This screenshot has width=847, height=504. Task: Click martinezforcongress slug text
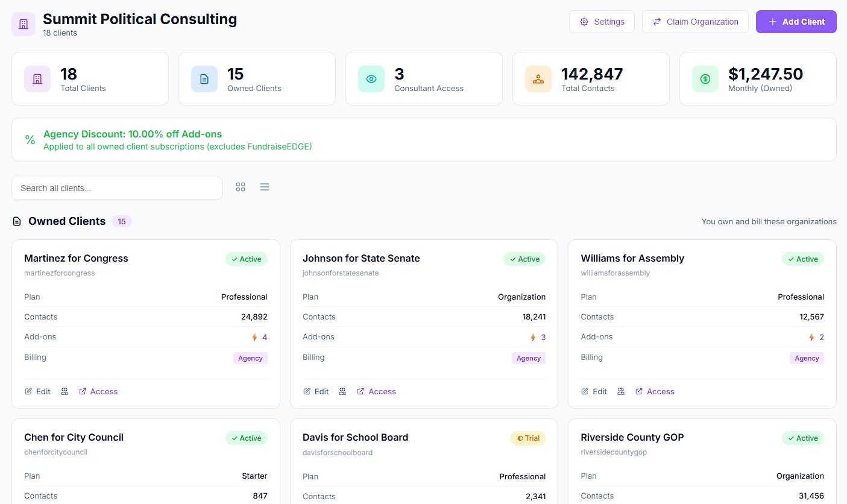pyautogui.click(x=60, y=273)
